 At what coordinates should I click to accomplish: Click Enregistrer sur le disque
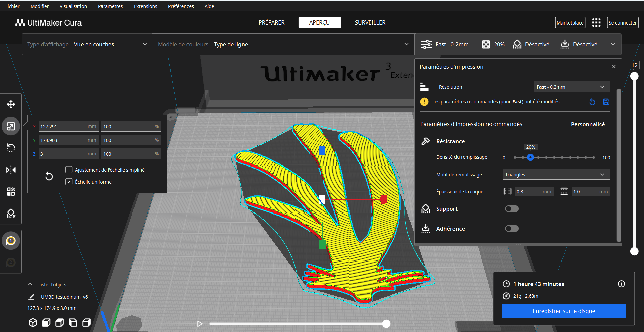point(563,311)
